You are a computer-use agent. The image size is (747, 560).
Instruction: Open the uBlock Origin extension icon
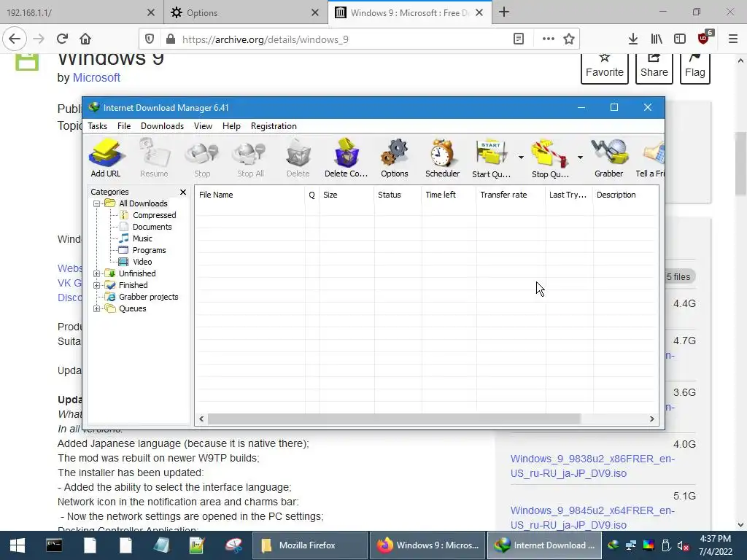pyautogui.click(x=704, y=38)
